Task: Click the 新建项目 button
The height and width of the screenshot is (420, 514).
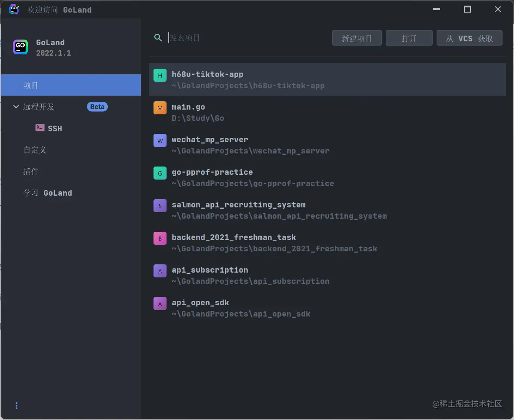Action: pos(357,38)
